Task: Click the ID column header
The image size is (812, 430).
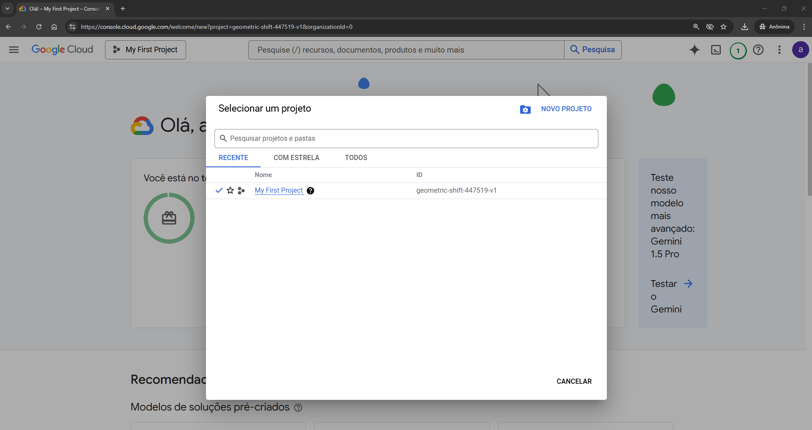Action: pyautogui.click(x=419, y=175)
